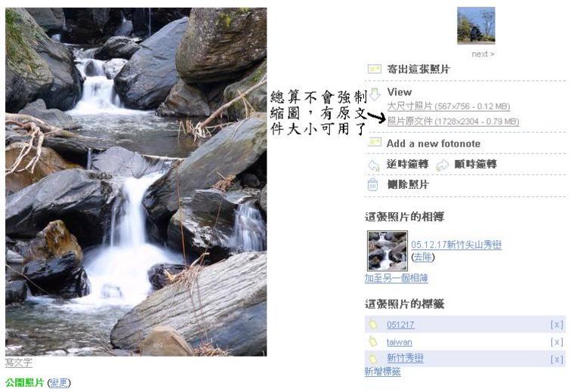This screenshot has height=392, width=571.
Task: Remove the taiwan tag using [x]
Action: [x=557, y=341]
